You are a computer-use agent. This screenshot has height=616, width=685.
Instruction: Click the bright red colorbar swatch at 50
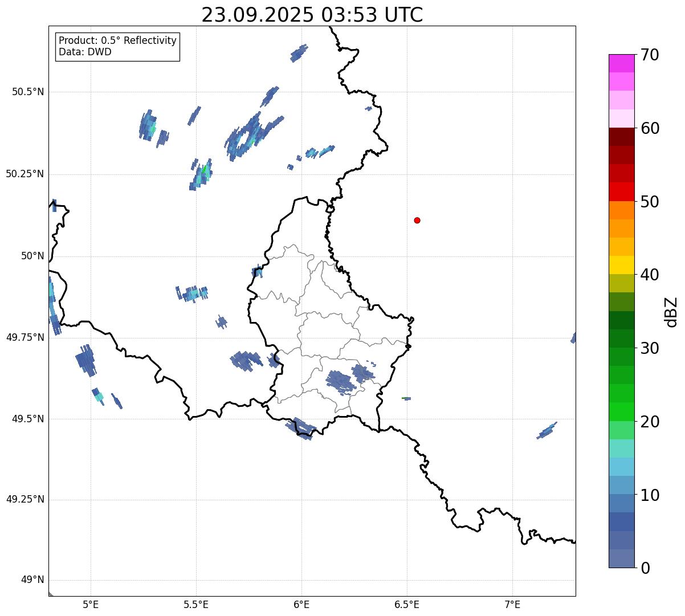622,191
